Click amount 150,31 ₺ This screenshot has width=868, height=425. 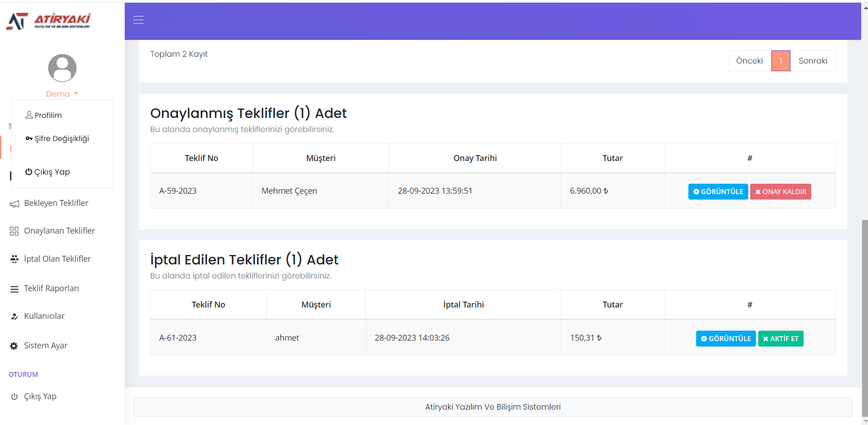pyautogui.click(x=586, y=338)
